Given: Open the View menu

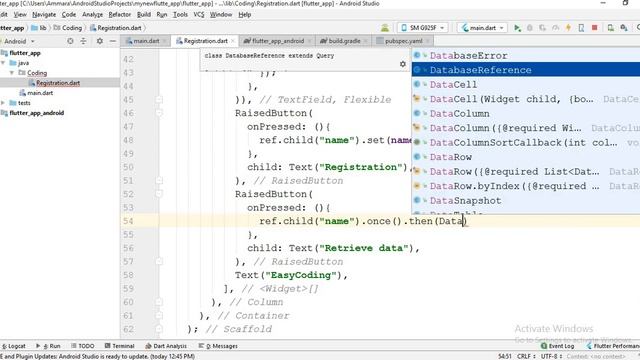Looking at the screenshot, I should 20,15.
